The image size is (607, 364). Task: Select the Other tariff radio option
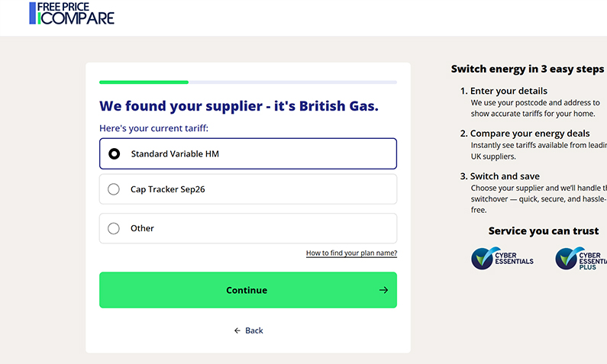tap(114, 228)
